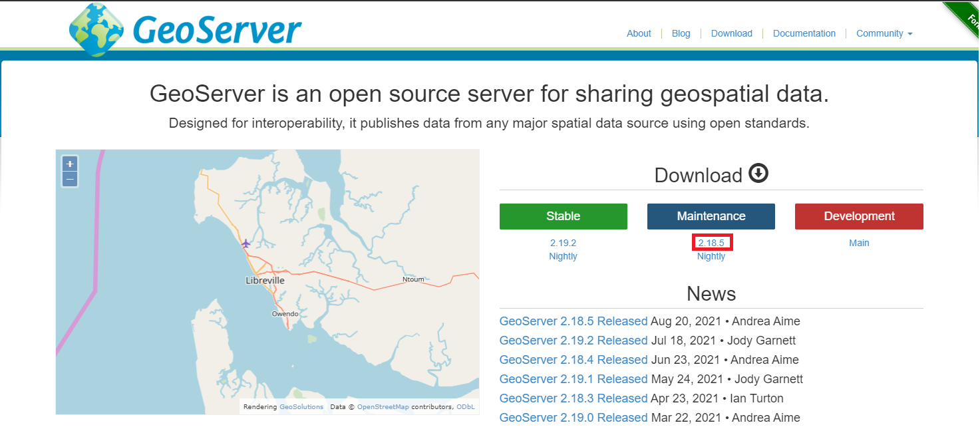Read GeoServer 2.19.1 Released news

[573, 379]
